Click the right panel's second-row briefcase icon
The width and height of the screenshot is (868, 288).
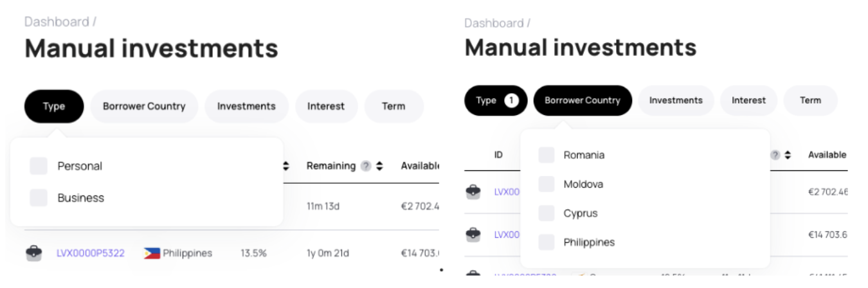[473, 235]
